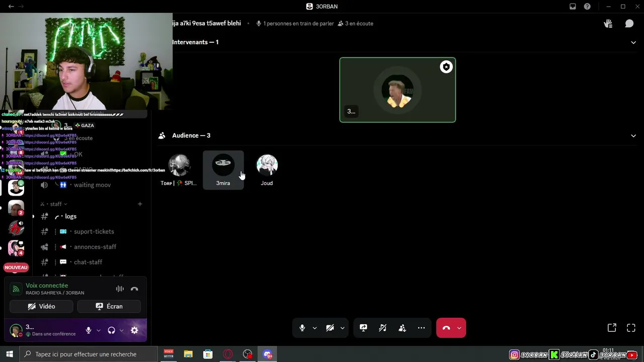Open audience member Joud

click(x=267, y=170)
